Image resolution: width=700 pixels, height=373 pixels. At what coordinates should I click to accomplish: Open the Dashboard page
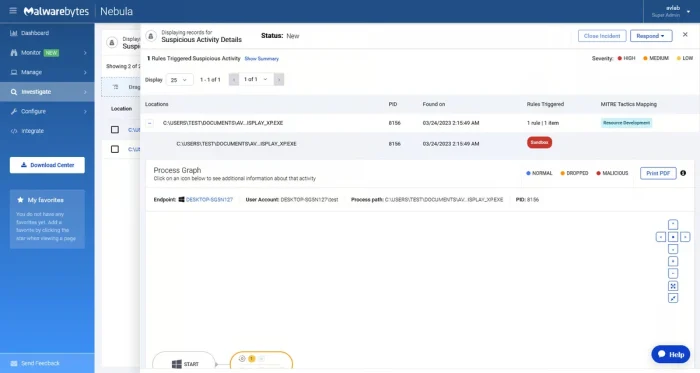pyautogui.click(x=47, y=33)
